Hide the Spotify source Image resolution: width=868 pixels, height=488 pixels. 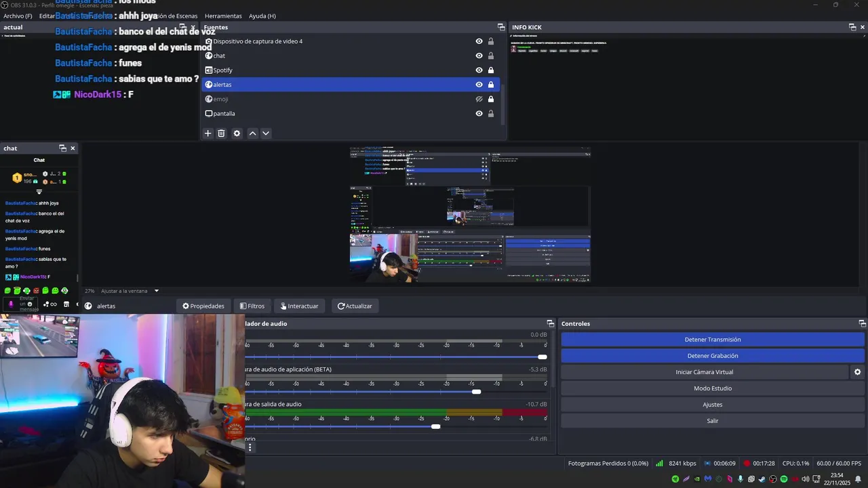(479, 70)
